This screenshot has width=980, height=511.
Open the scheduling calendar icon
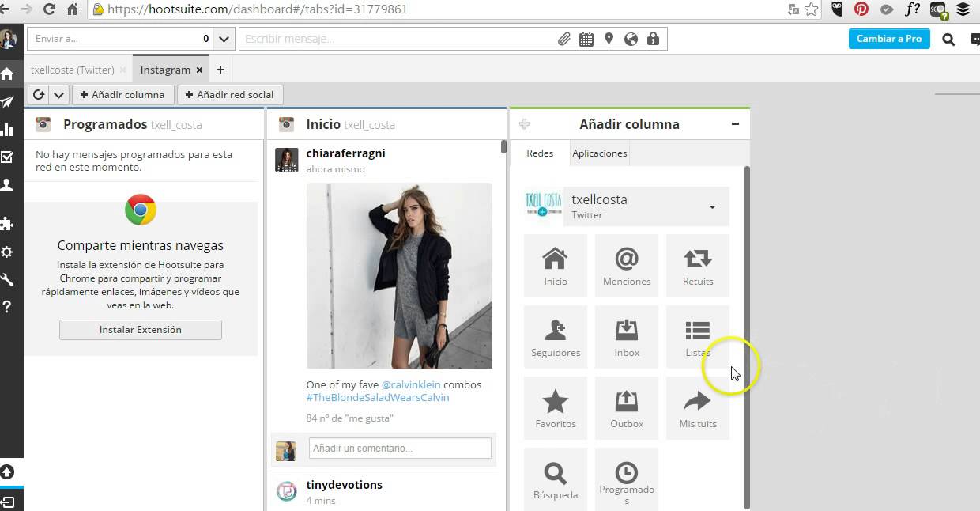[586, 39]
